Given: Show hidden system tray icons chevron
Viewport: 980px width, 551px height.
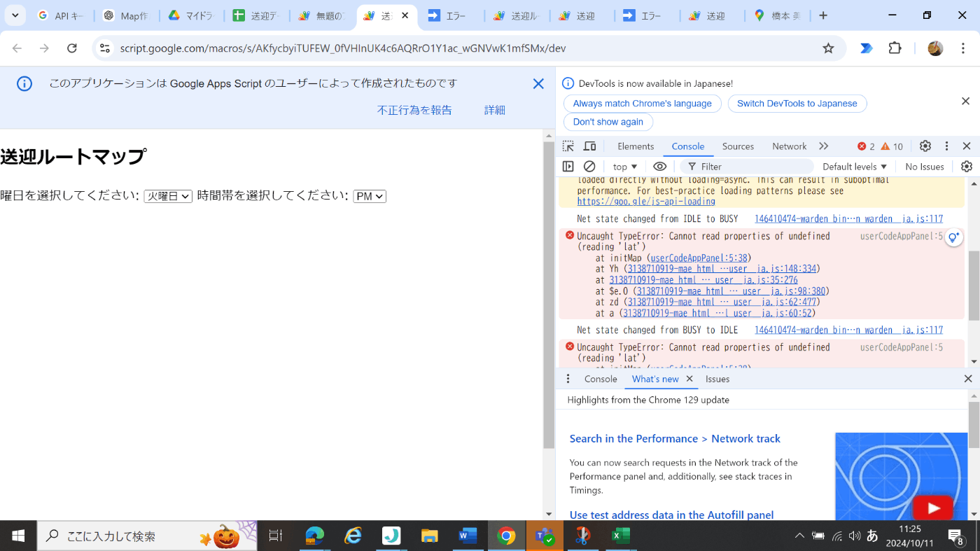Looking at the screenshot, I should (x=799, y=536).
